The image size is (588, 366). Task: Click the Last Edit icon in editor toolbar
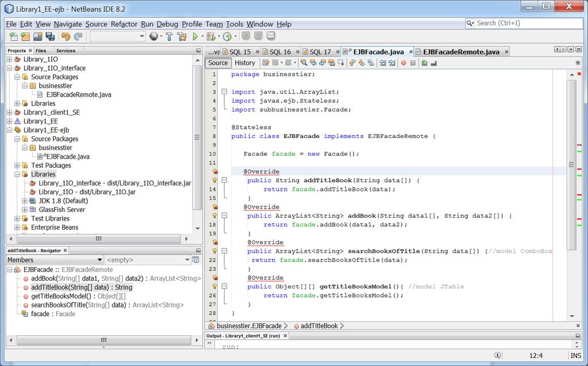click(266, 63)
